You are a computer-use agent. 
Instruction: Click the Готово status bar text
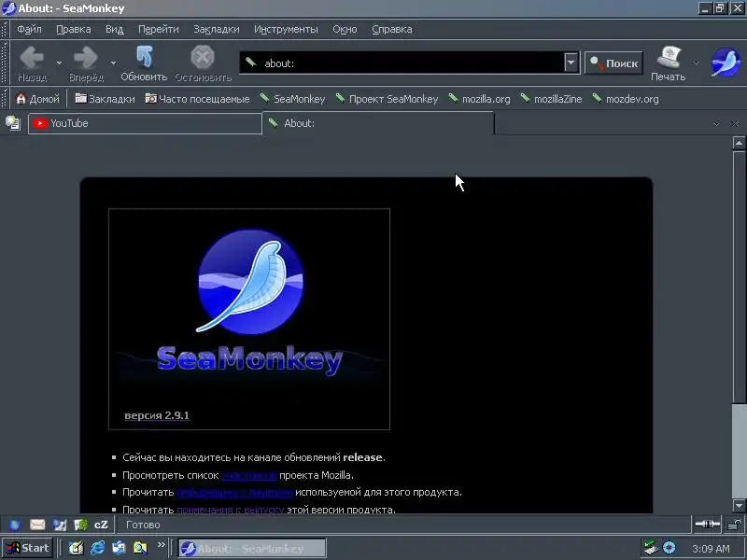click(143, 525)
